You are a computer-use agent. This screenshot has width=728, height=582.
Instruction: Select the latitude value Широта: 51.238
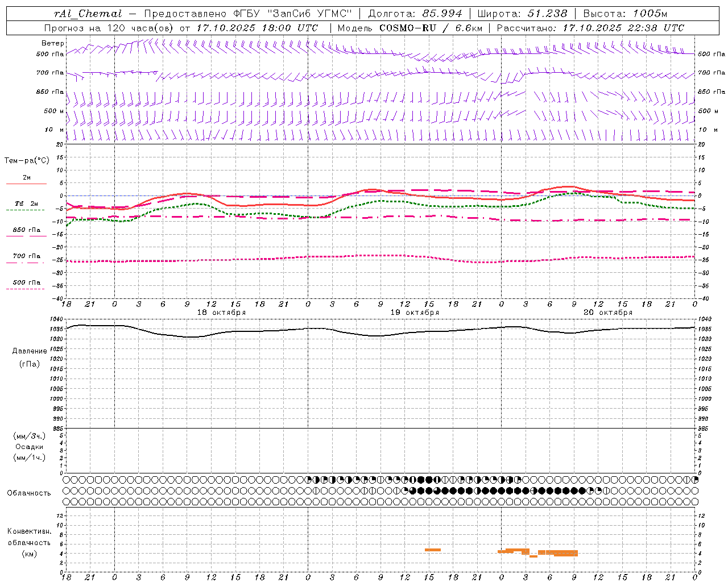click(522, 14)
